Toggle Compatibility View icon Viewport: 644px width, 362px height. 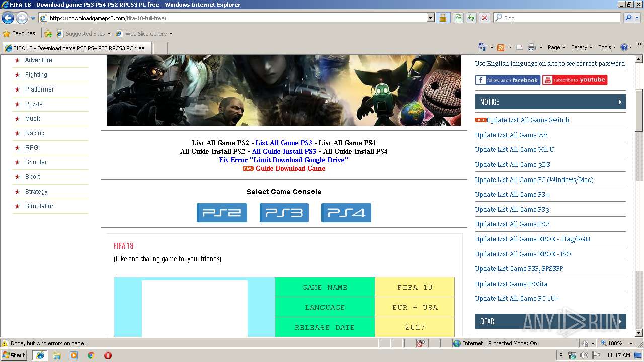pyautogui.click(x=458, y=18)
